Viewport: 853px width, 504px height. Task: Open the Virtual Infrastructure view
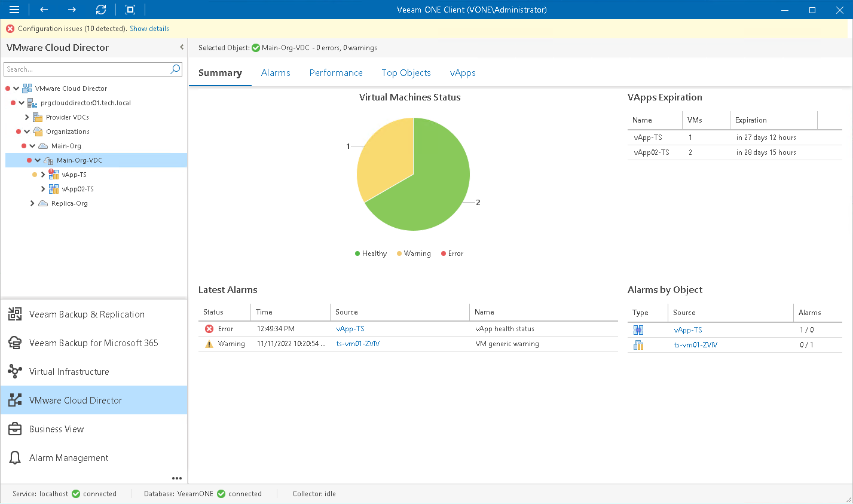85,371
